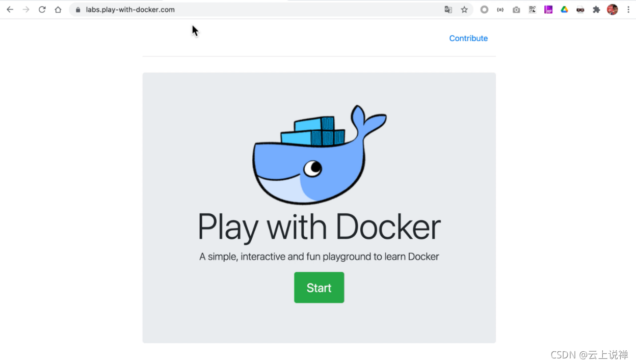Click the forward navigation arrow
This screenshot has height=364, width=636.
pos(26,9)
